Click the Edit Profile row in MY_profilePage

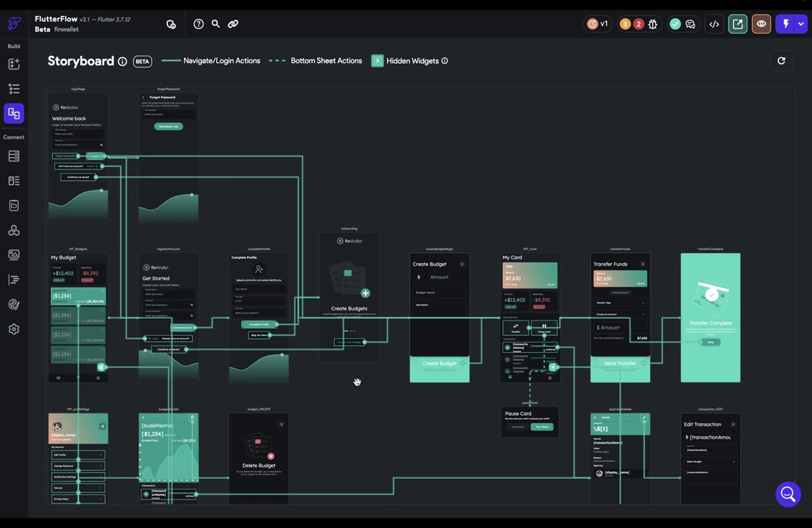pyautogui.click(x=78, y=455)
